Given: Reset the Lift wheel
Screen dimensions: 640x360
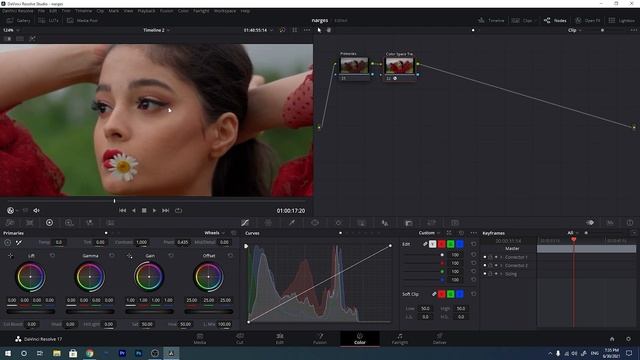Looking at the screenshot, I should 52,256.
